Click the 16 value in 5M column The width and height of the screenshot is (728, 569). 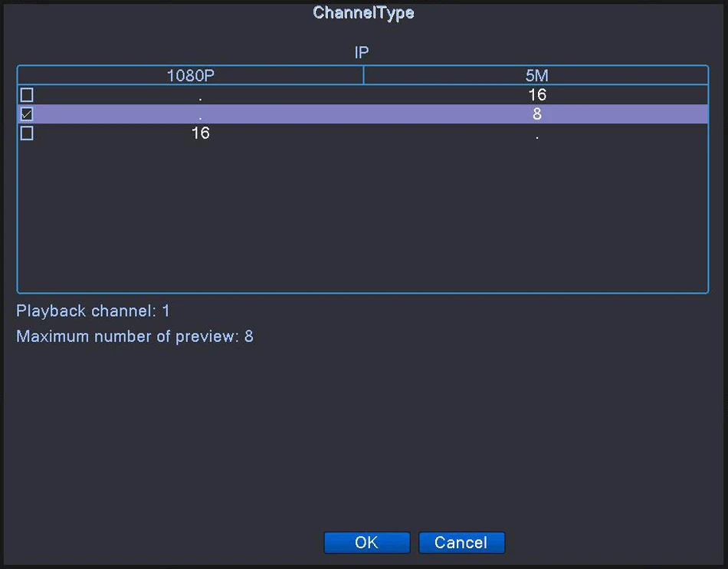(536, 95)
